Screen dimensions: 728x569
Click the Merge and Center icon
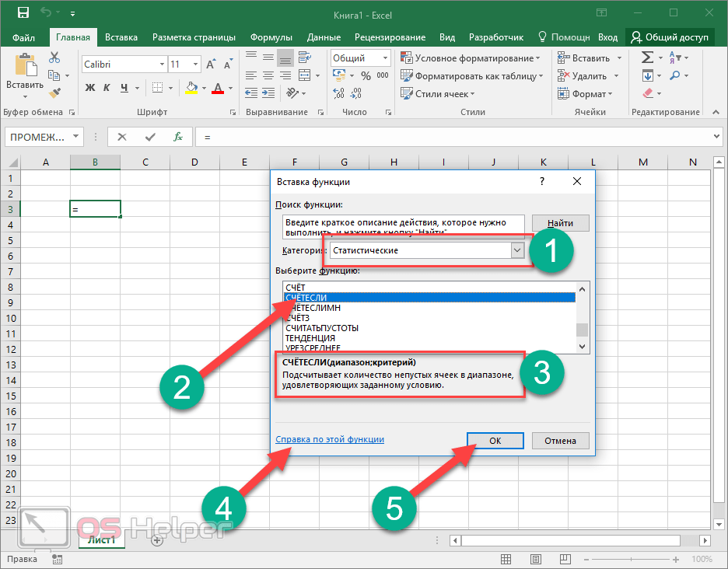(x=305, y=76)
